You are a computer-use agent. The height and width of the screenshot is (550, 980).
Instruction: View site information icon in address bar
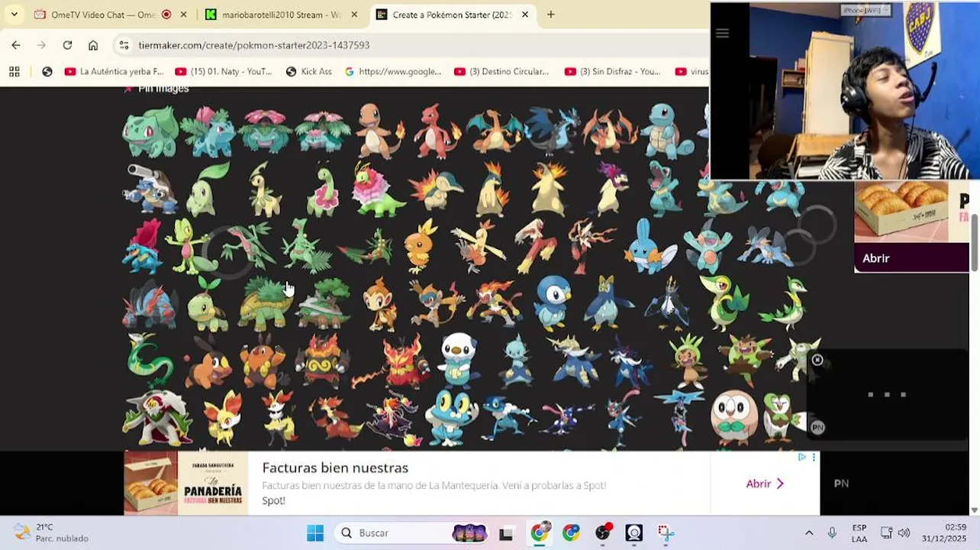click(x=124, y=45)
